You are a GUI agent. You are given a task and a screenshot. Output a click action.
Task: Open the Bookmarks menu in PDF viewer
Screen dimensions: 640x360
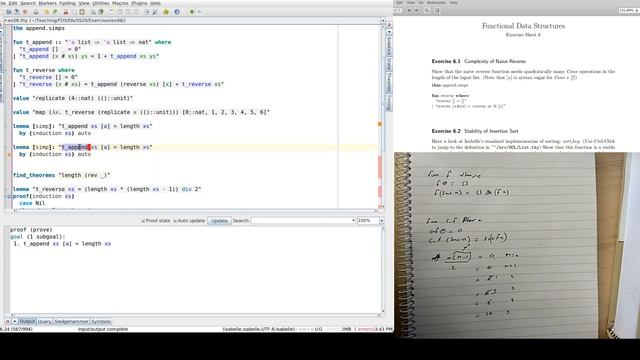pos(436,2)
